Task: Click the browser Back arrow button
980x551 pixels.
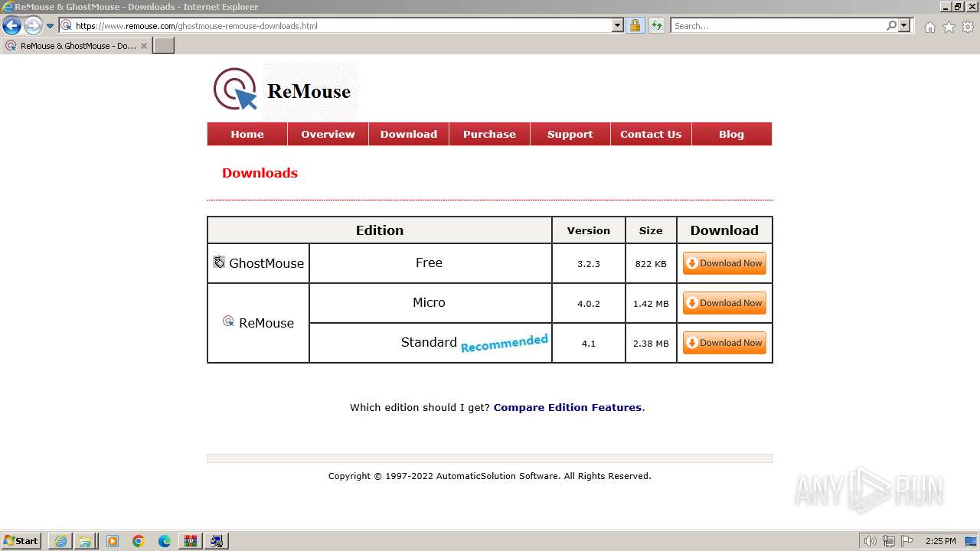Action: point(11,25)
